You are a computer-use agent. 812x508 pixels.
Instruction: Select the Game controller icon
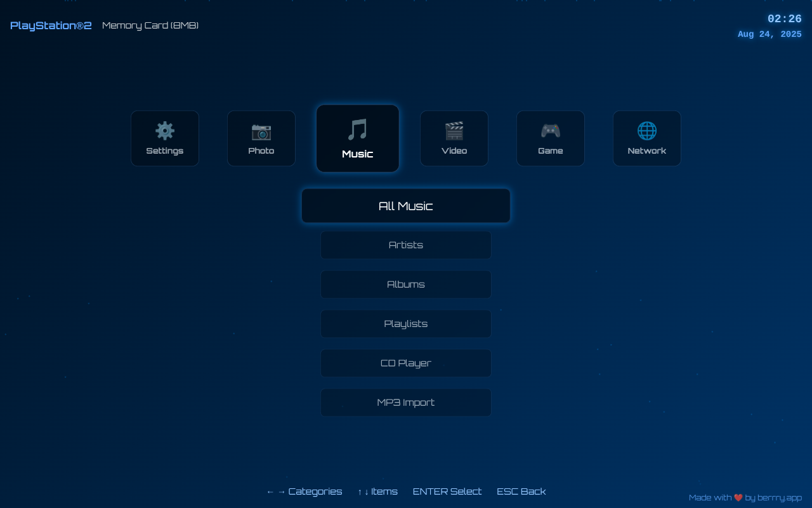[x=551, y=131]
